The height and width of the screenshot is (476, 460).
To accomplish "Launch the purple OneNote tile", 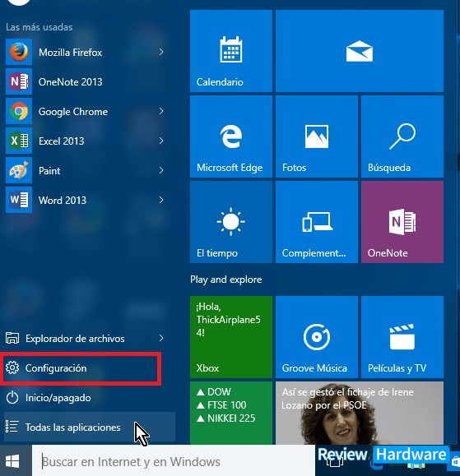I will tap(402, 222).
